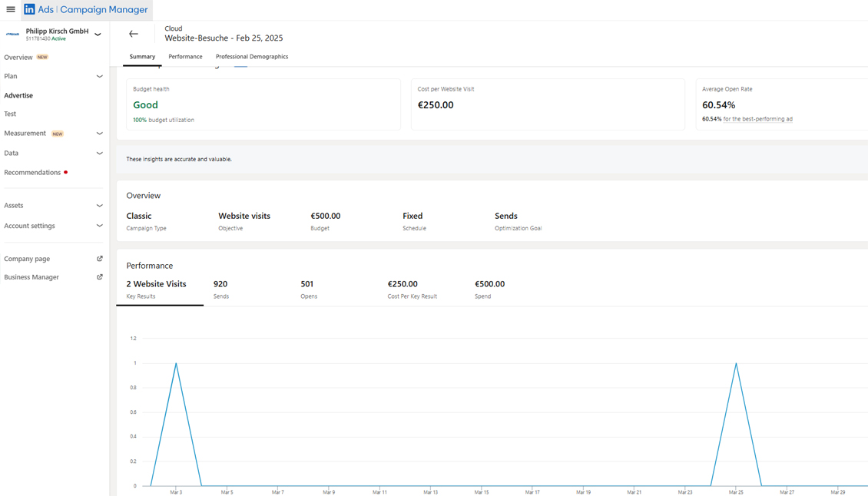Click external link icon next to Company page

[x=99, y=259]
